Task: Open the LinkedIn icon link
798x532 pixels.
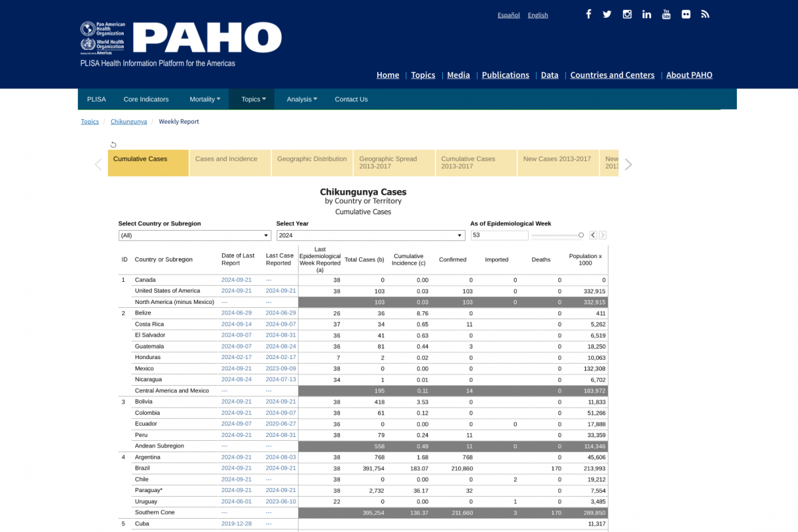Action: click(646, 14)
